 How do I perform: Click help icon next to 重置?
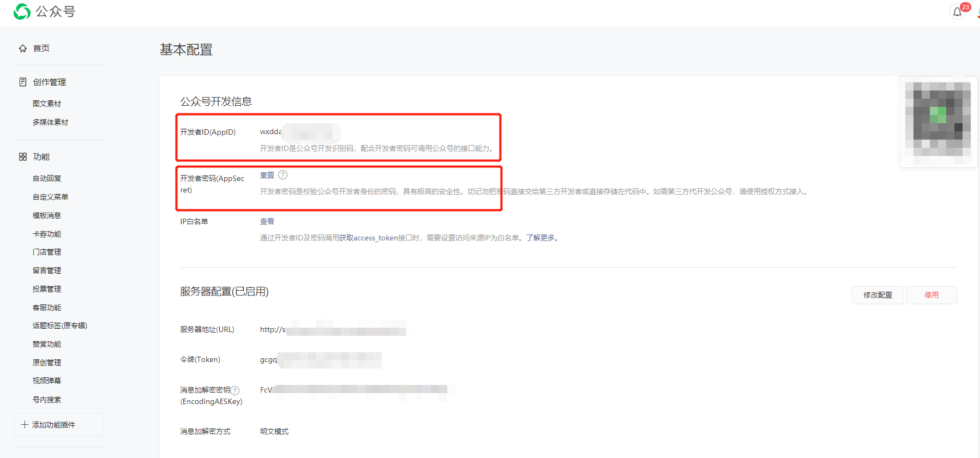click(x=282, y=175)
